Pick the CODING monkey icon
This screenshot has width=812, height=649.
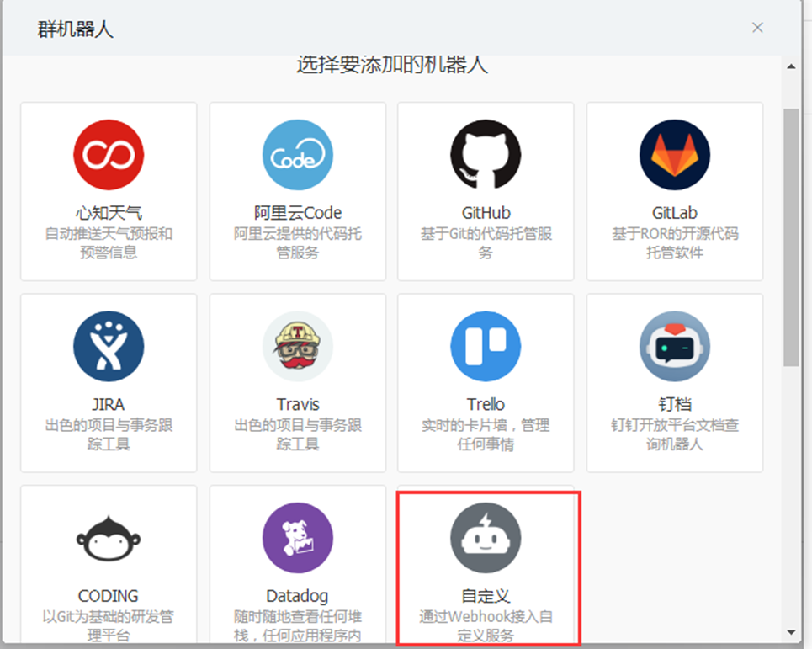point(109,538)
